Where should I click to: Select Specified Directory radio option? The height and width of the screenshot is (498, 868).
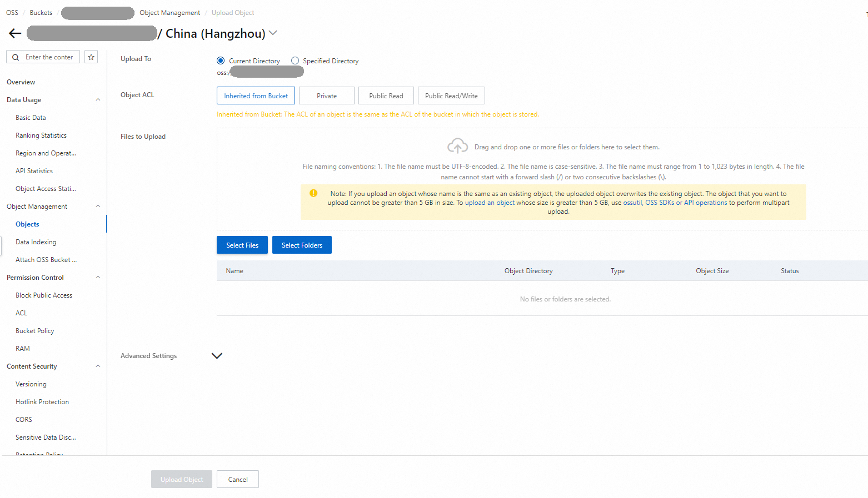[295, 61]
